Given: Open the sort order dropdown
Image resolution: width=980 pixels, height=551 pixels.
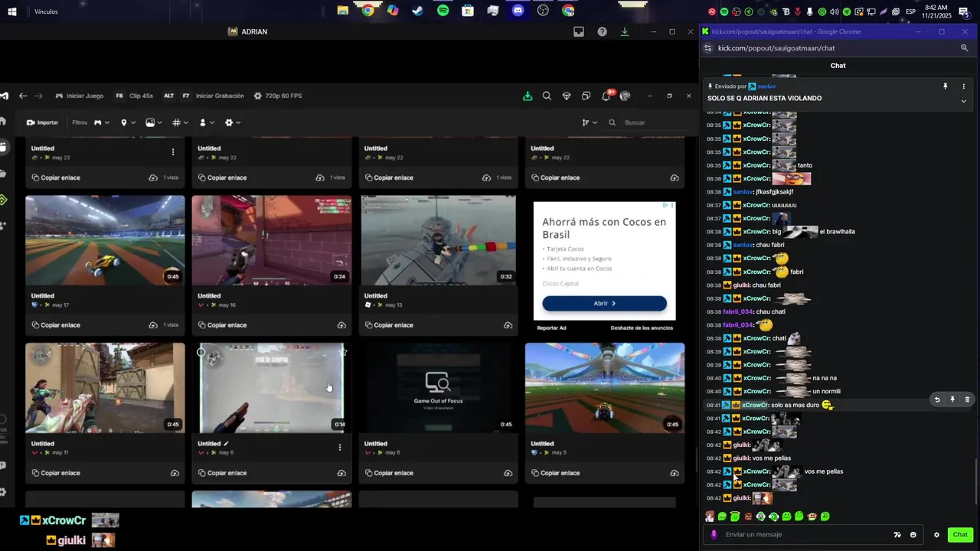Looking at the screenshot, I should (590, 122).
